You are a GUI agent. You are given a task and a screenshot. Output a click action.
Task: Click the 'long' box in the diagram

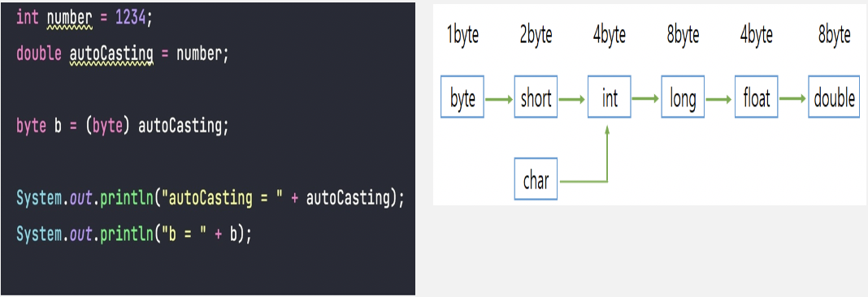[x=683, y=97]
